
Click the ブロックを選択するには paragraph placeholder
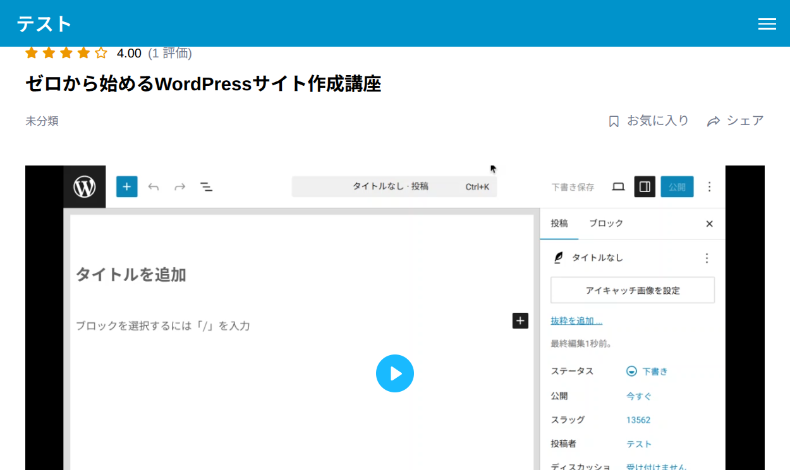point(163,326)
